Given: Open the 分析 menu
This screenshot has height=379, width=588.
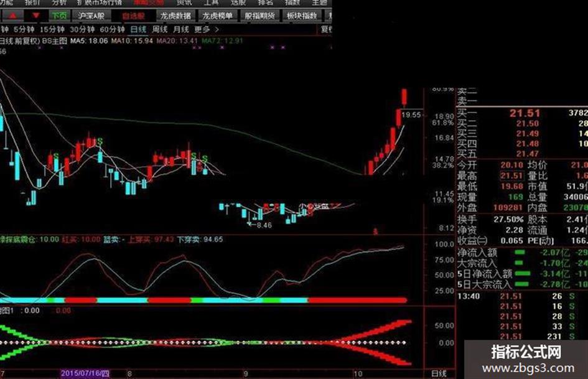Looking at the screenshot, I should coord(59,2).
